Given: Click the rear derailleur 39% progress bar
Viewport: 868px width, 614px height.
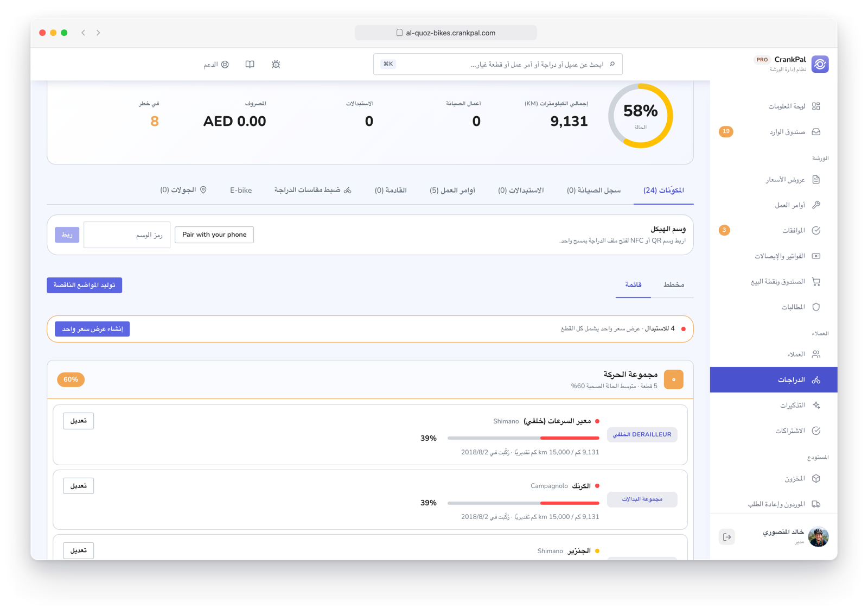Looking at the screenshot, I should (x=523, y=438).
